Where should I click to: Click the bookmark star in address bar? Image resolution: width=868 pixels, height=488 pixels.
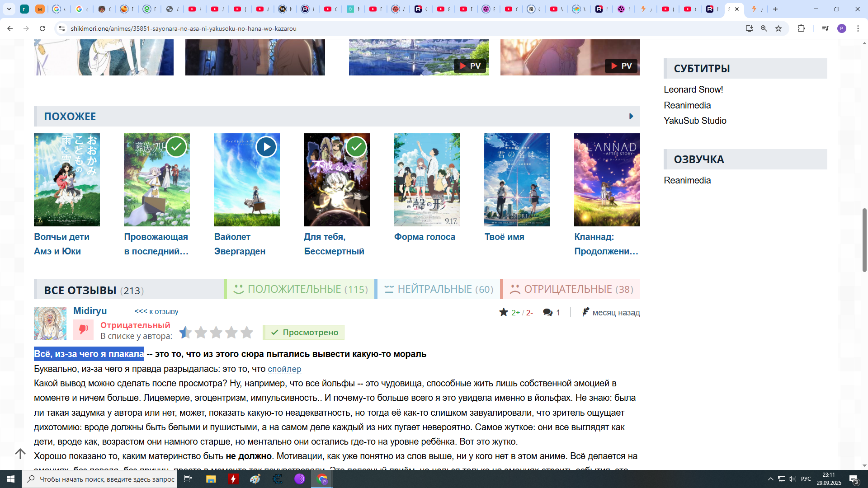point(778,28)
